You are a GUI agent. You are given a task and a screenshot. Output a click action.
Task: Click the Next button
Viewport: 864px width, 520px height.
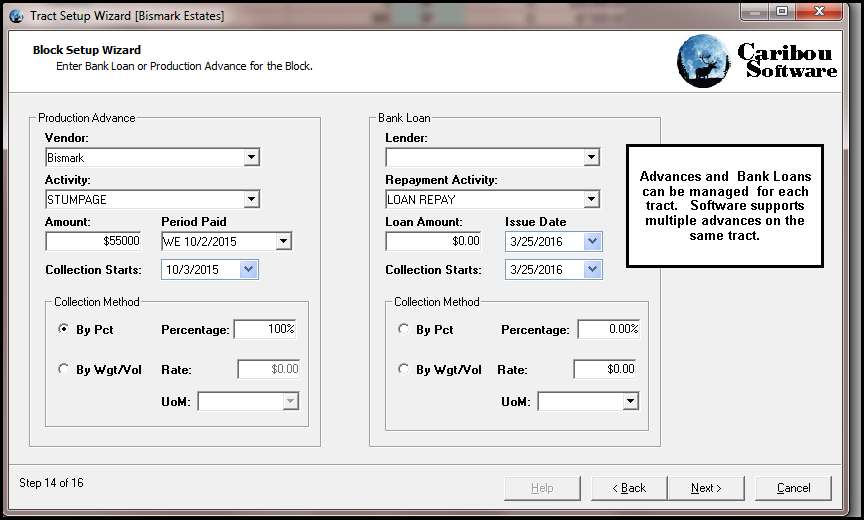click(706, 488)
